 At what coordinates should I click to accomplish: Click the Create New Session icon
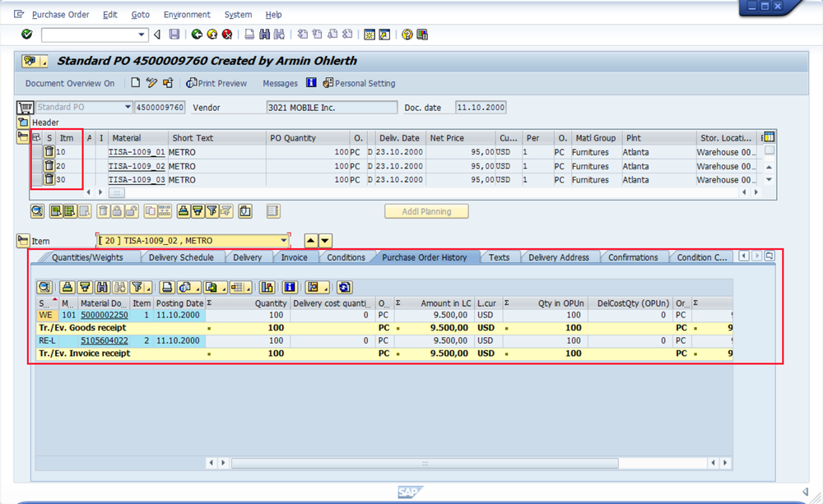click(370, 34)
